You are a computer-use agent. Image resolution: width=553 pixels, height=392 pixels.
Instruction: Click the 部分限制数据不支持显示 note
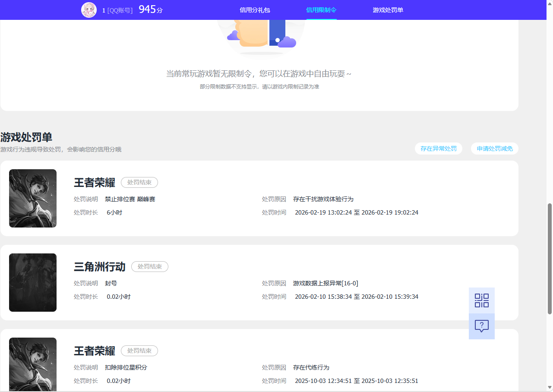click(259, 87)
